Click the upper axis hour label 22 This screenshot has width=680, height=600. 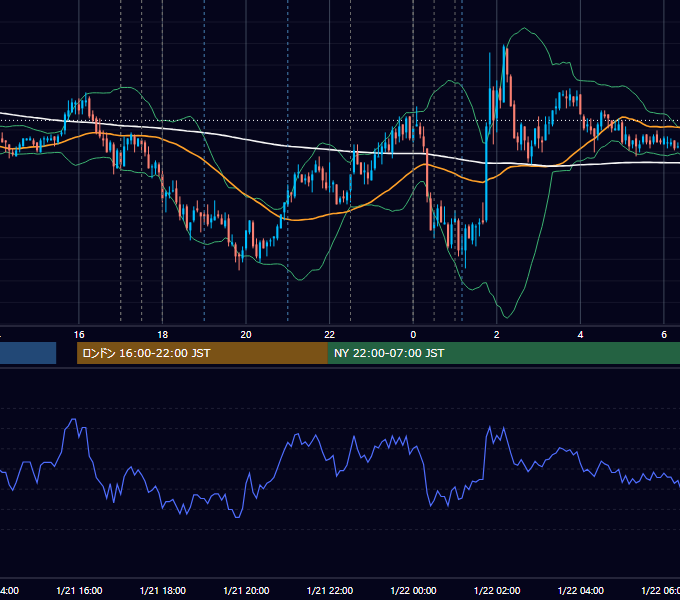[x=330, y=335]
